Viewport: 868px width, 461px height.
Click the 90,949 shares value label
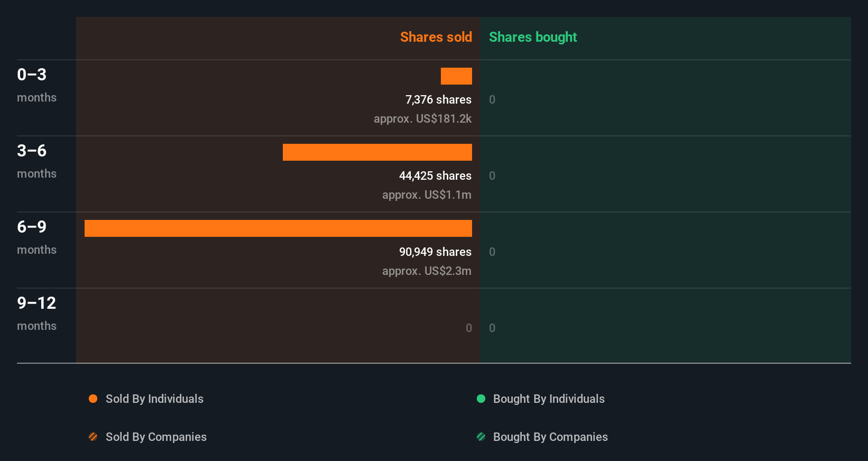[x=435, y=252]
